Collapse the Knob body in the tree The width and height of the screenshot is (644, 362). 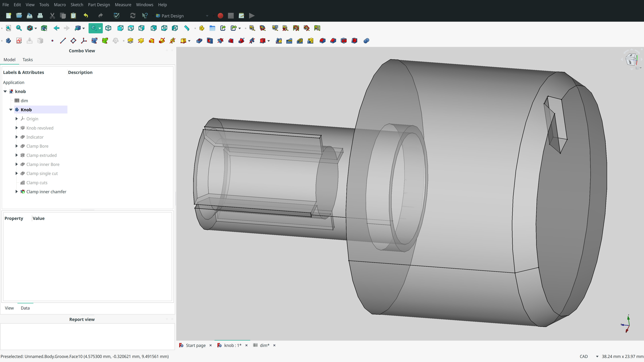click(11, 110)
